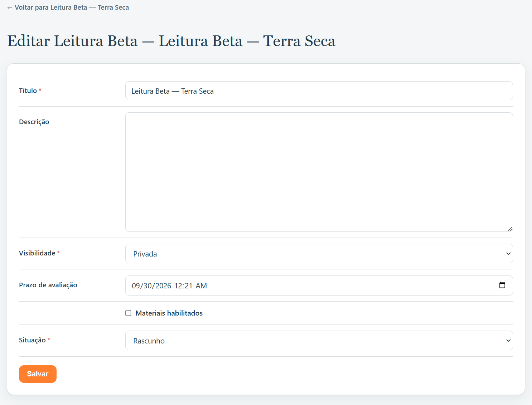Image resolution: width=532 pixels, height=405 pixels.
Task: Click the Descrição field label
Action: coord(34,122)
